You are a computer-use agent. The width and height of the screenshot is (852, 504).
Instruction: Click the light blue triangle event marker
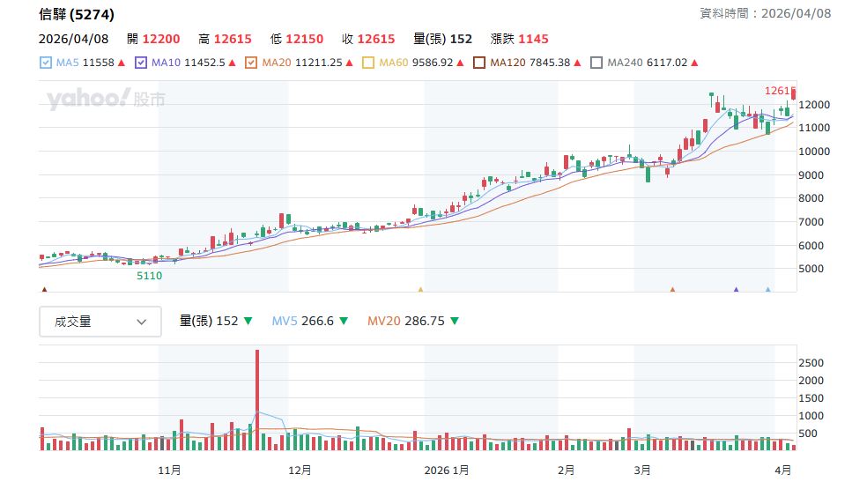coord(767,289)
